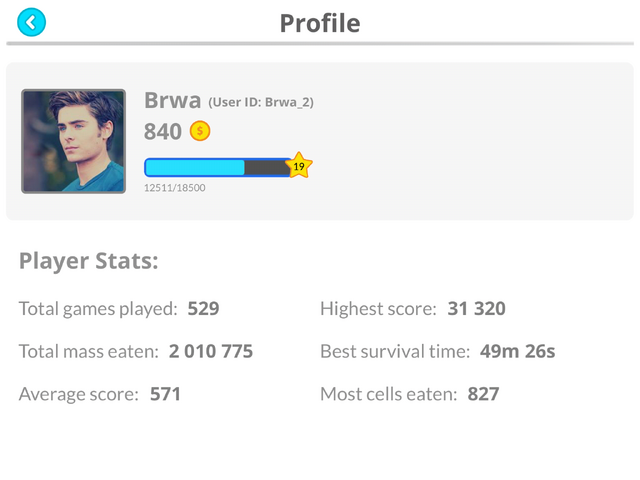Click the blue XP progress bar
Screen dimensions: 640x480
(218, 167)
